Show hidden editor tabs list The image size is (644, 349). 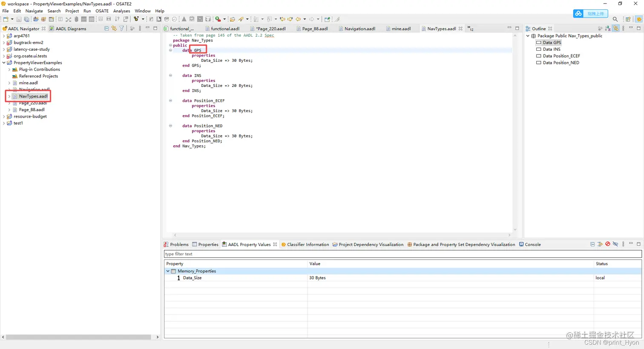tap(470, 29)
